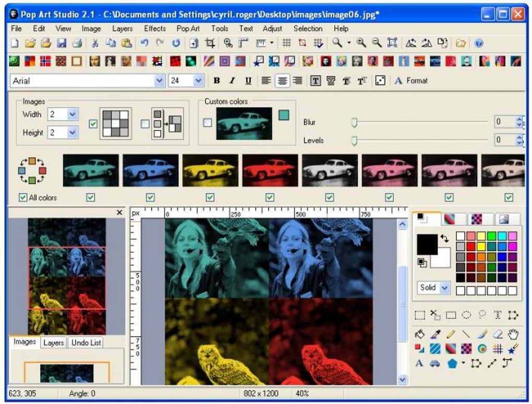Select the Hand pan tool
532x404 pixels.
click(x=513, y=335)
